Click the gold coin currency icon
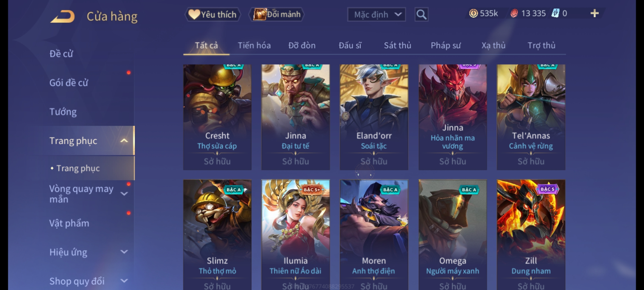 [473, 13]
